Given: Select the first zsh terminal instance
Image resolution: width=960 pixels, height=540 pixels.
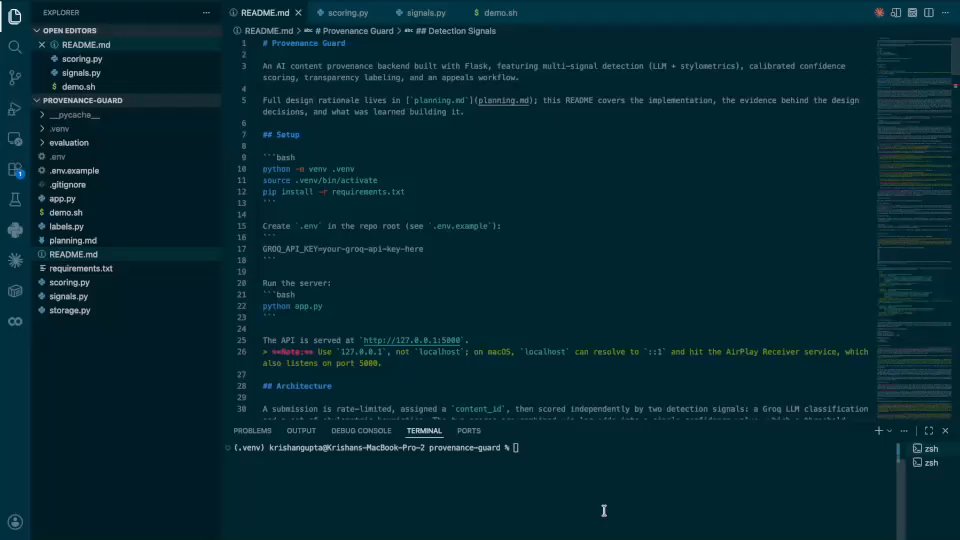Looking at the screenshot, I should coord(926,449).
